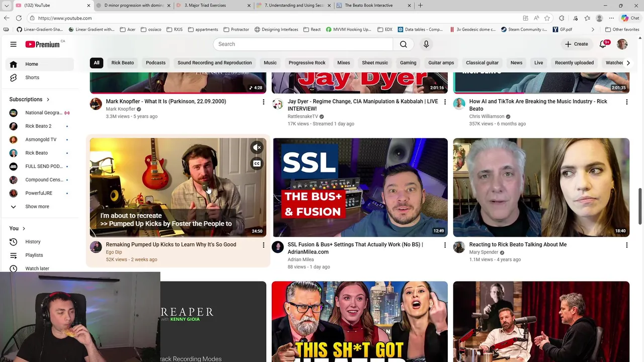Open the Adrian Milea channel avatar

pos(277,247)
